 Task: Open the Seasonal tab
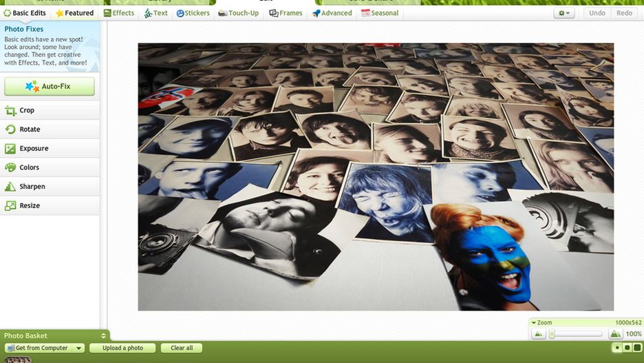pyautogui.click(x=380, y=13)
